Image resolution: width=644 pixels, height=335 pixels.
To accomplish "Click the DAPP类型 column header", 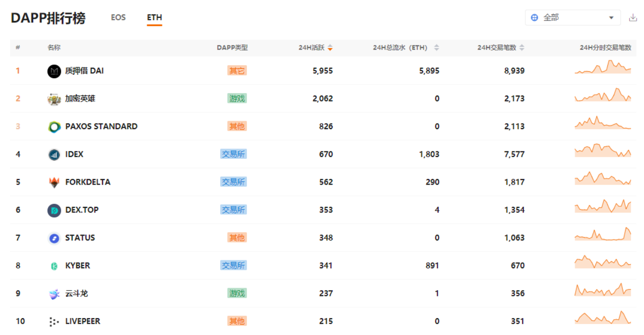I will pyautogui.click(x=232, y=48).
